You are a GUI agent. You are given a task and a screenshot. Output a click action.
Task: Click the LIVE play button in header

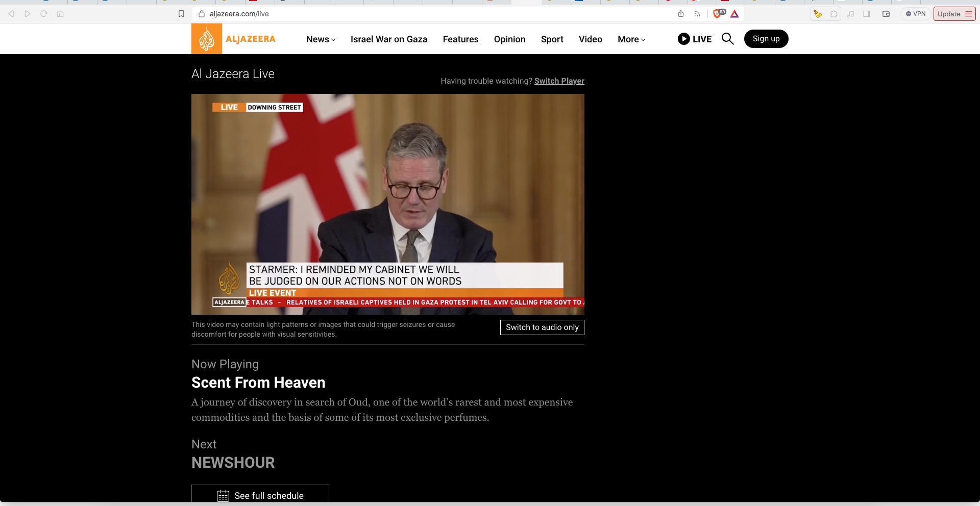tap(695, 39)
